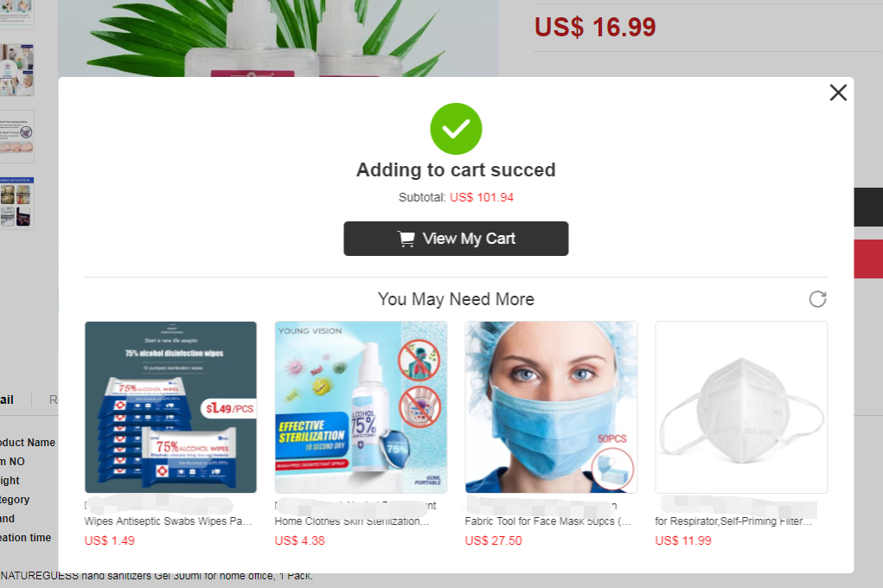Close the add-to-cart popup
Screen dimensions: 883x588
[838, 93]
